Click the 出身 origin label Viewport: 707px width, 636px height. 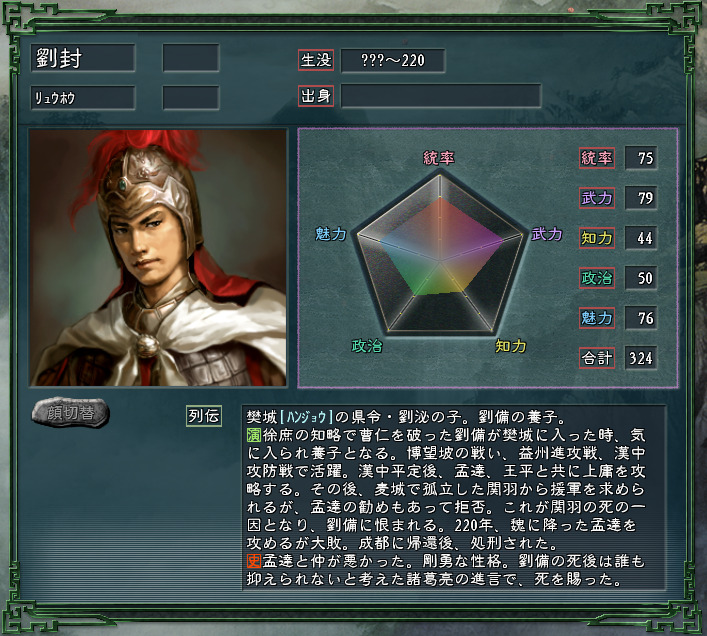316,96
